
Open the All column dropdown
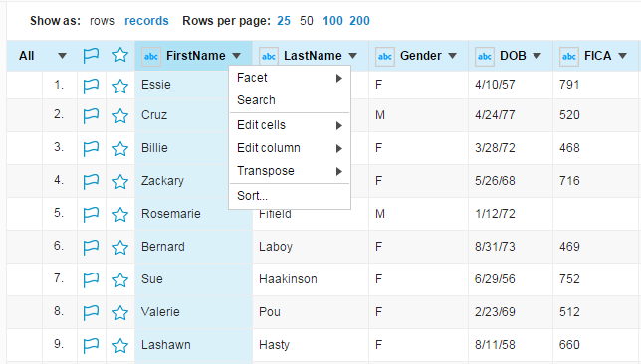[x=62, y=56]
